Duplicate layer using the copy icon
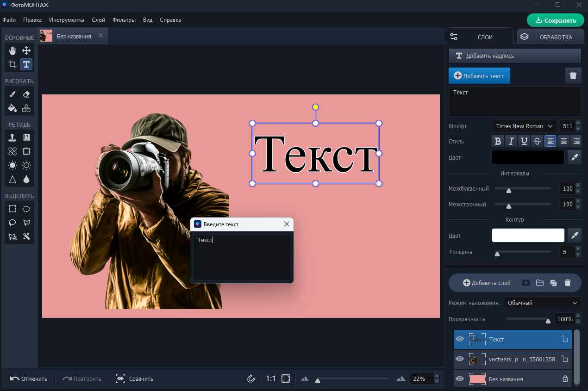This screenshot has height=391, width=588. tap(553, 283)
